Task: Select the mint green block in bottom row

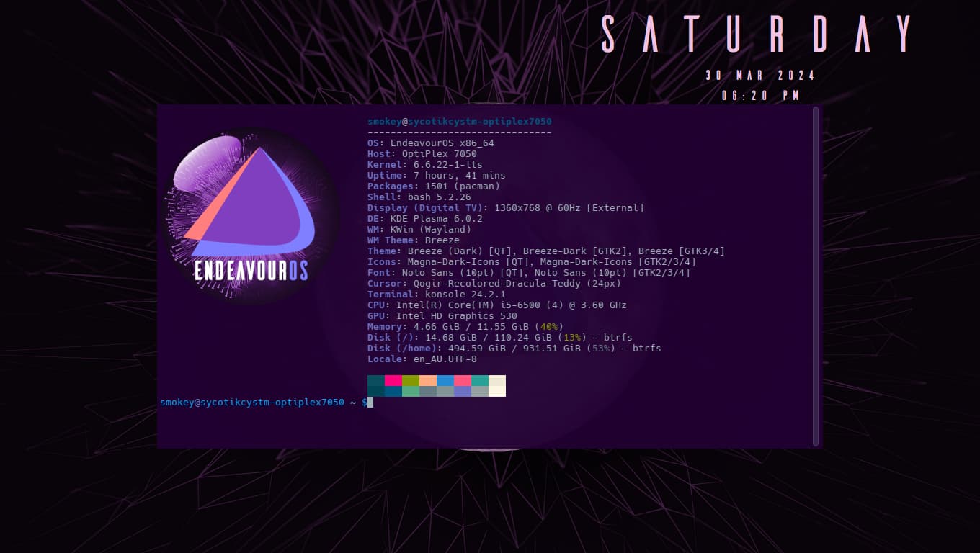Action: pyautogui.click(x=410, y=391)
